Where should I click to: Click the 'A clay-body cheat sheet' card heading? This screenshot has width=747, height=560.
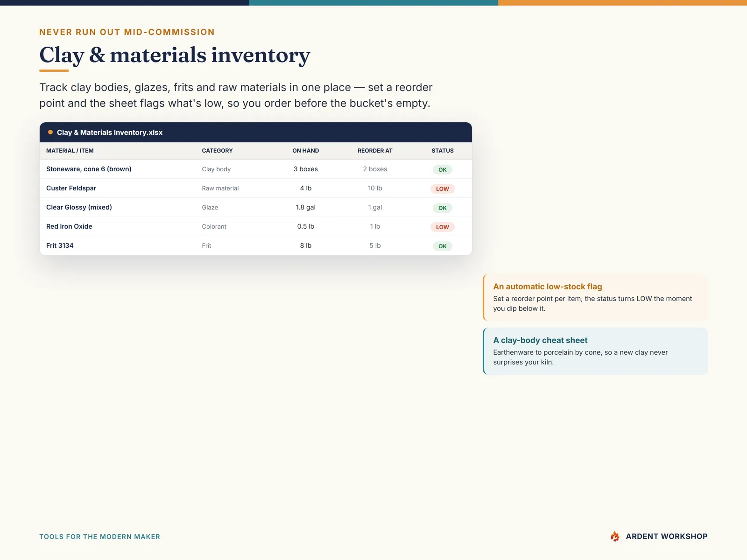pos(540,340)
